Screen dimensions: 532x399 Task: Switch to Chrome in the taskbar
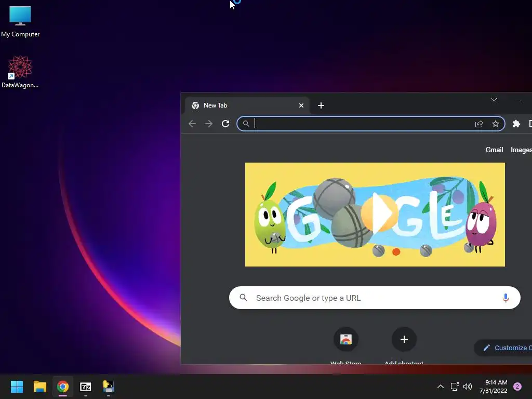click(x=63, y=387)
